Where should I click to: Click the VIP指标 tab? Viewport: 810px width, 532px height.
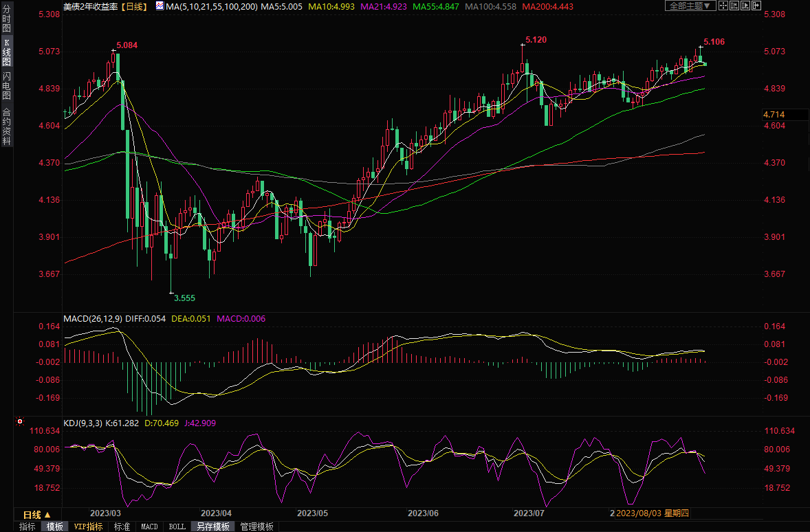click(89, 527)
